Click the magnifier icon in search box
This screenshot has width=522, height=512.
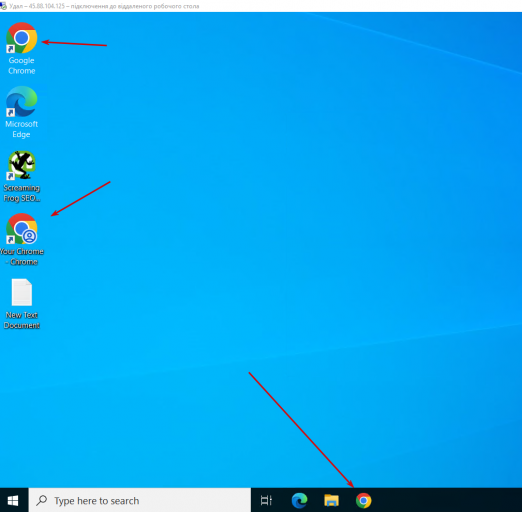(42, 500)
